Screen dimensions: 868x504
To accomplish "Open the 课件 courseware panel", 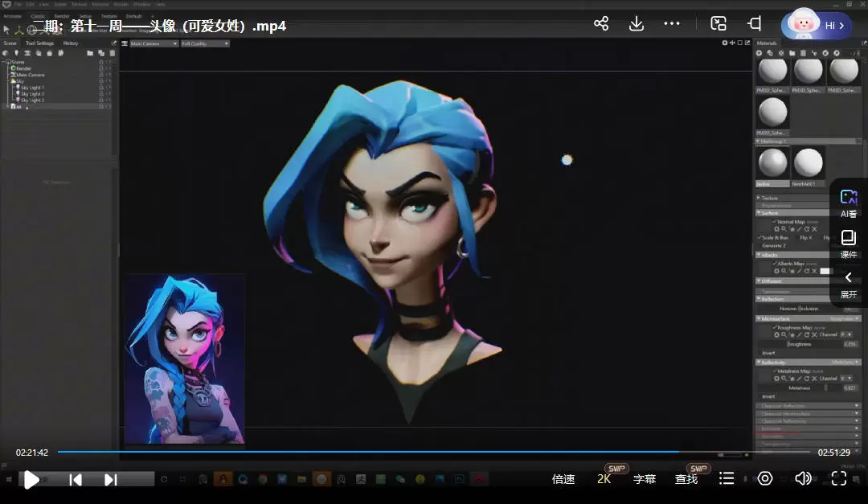I will point(849,244).
